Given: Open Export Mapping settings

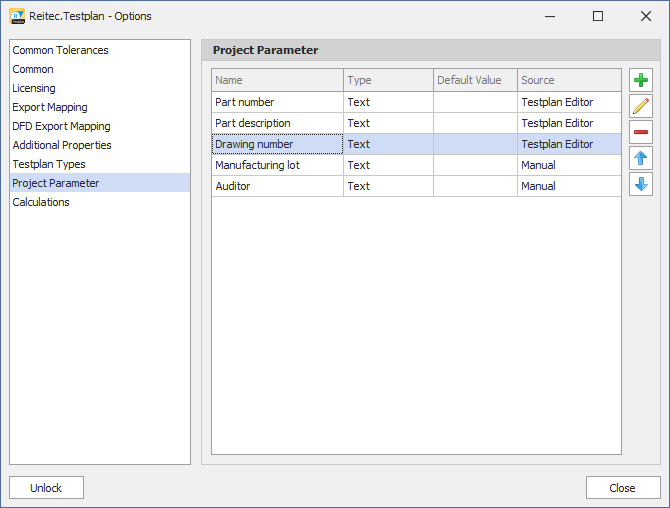Looking at the screenshot, I should coord(50,107).
